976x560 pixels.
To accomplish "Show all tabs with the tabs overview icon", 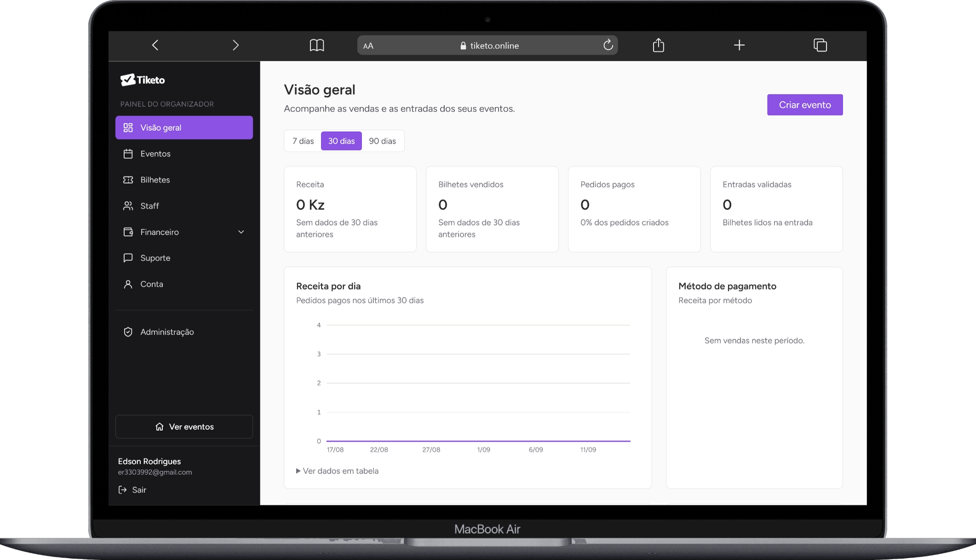I will [820, 45].
